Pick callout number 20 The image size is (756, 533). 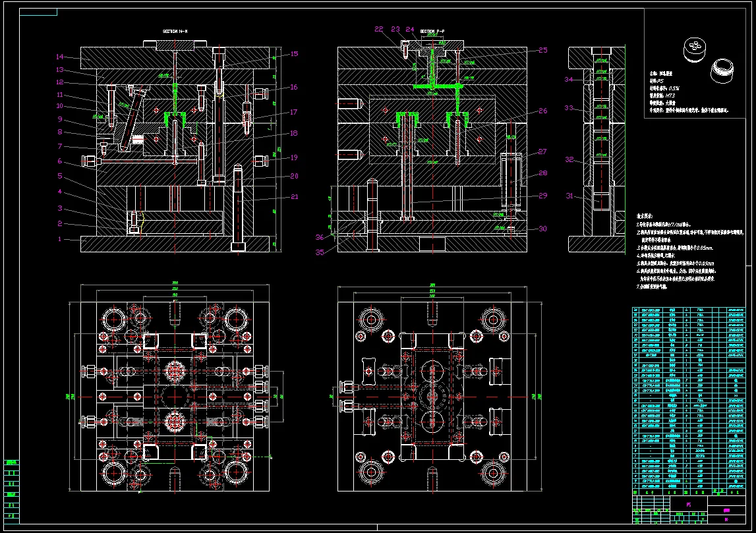point(294,177)
